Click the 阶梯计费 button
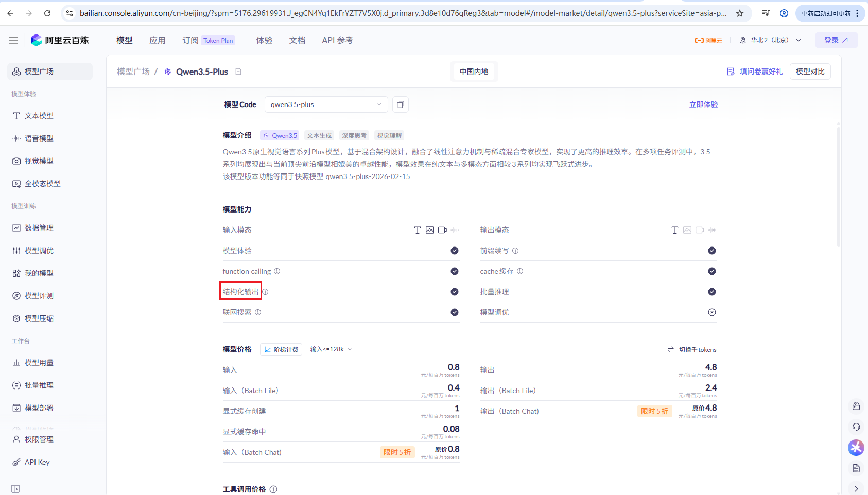This screenshot has height=495, width=868. [281, 349]
